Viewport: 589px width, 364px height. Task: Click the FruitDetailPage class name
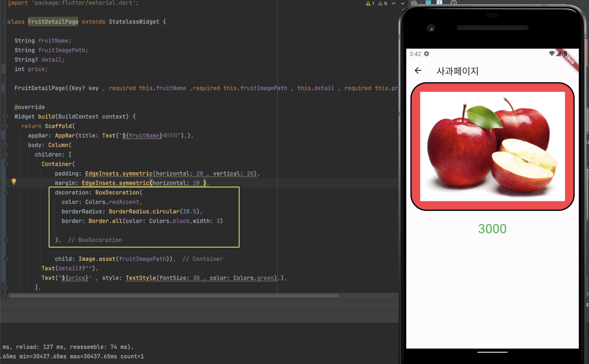[53, 22]
